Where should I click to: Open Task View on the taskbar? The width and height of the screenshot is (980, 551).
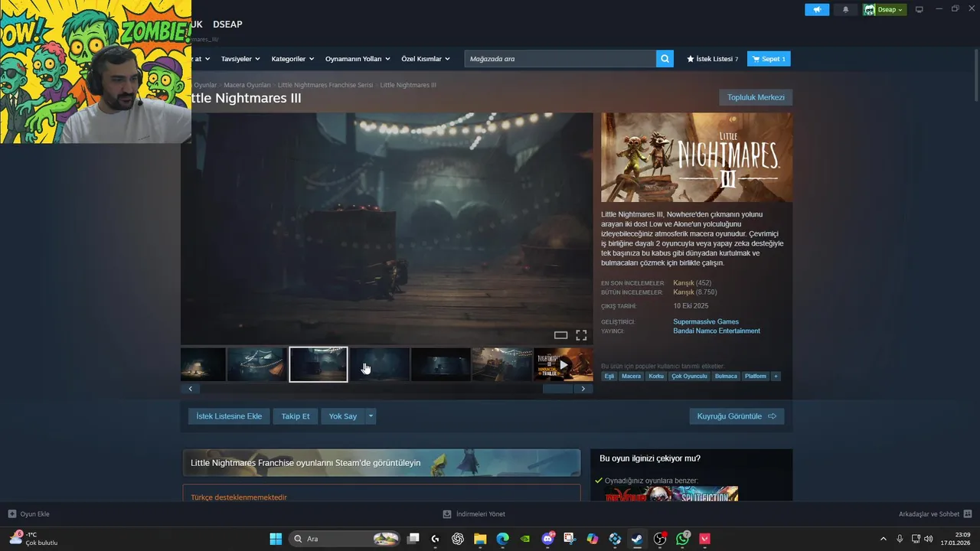pyautogui.click(x=413, y=539)
